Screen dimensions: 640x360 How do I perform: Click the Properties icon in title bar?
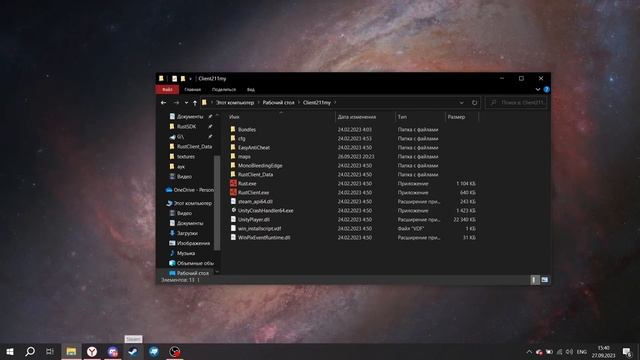coord(174,78)
